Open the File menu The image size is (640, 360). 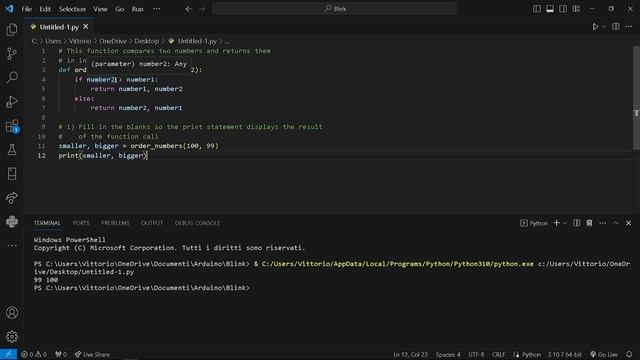pyautogui.click(x=27, y=9)
